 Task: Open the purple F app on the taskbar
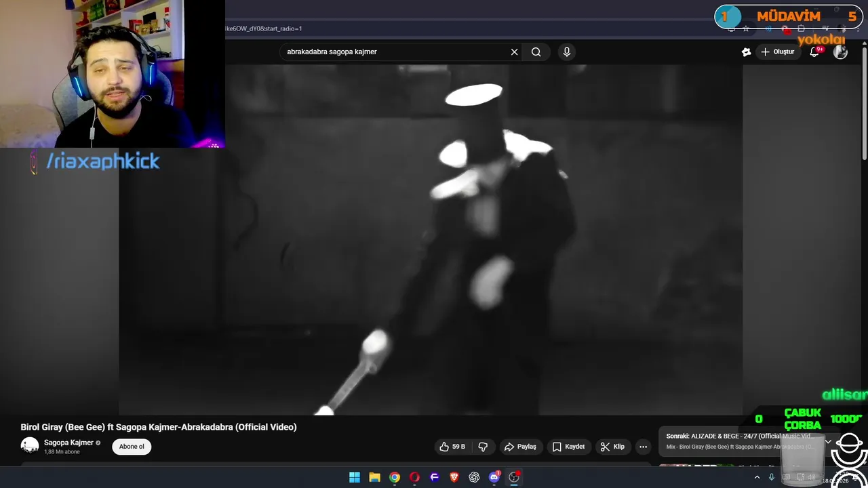tap(435, 477)
